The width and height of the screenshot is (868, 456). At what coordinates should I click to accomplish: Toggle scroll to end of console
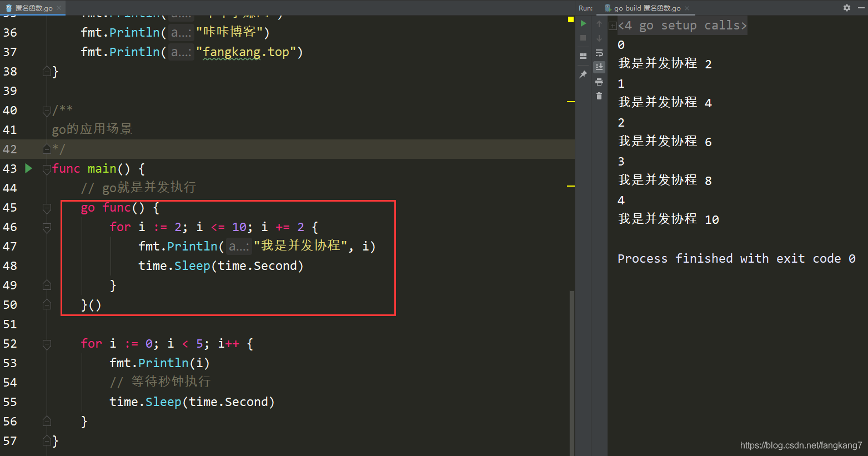(599, 67)
